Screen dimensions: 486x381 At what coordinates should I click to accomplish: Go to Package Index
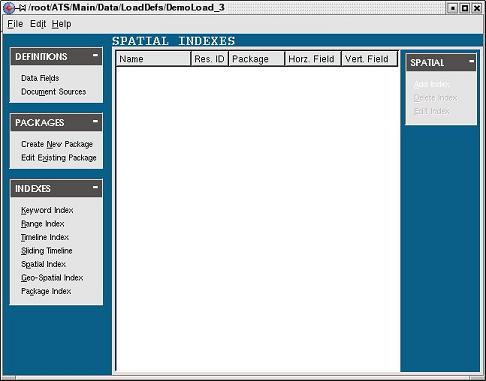(x=46, y=291)
